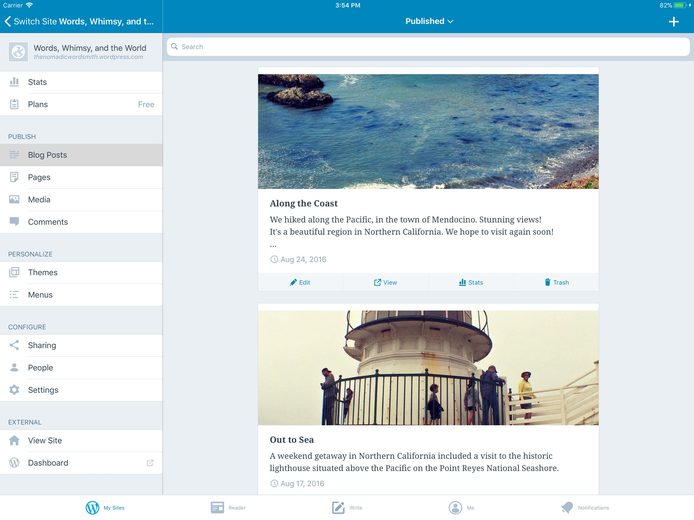Open People row label
The height and width of the screenshot is (520, 694).
[40, 368]
